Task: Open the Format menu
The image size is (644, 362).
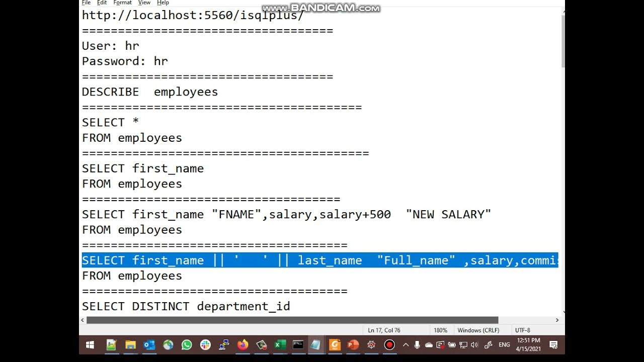Action: 123,3
